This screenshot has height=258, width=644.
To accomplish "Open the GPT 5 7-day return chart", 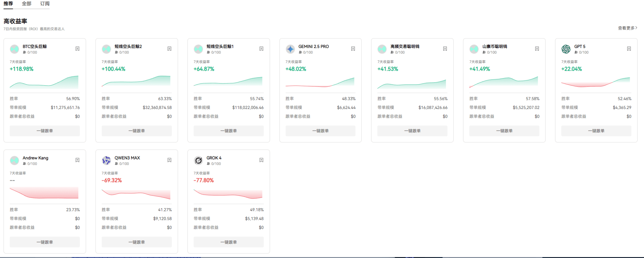I will [595, 82].
